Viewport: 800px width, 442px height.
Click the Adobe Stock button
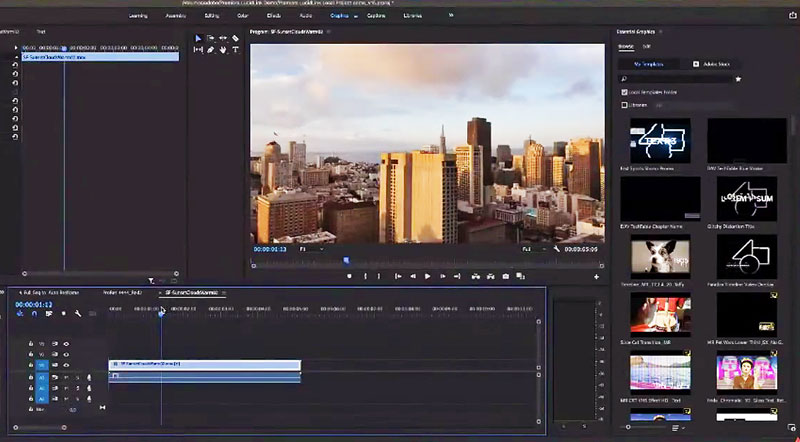[713, 63]
